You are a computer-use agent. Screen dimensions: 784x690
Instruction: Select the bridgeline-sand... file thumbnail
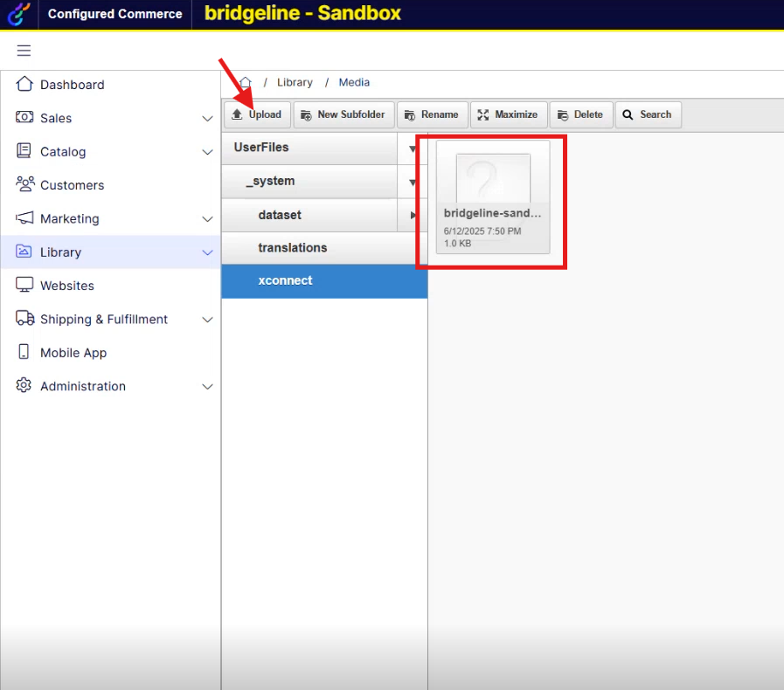coord(493,197)
